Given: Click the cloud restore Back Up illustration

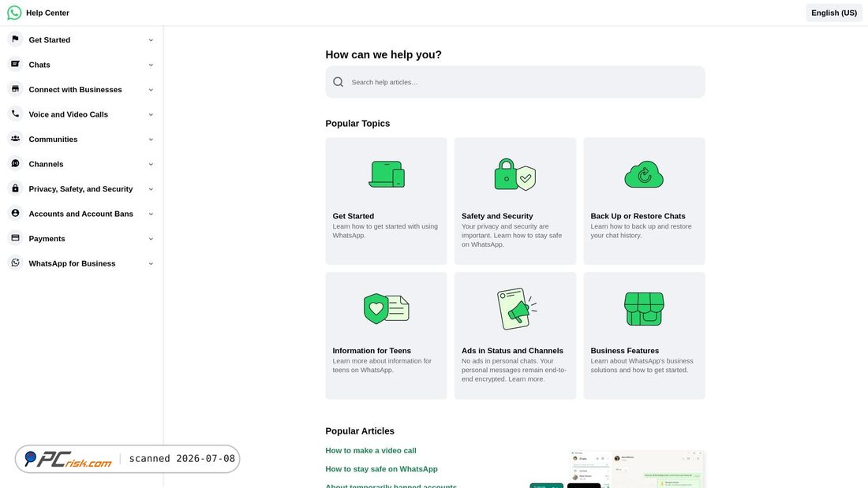Looking at the screenshot, I should pos(644,174).
